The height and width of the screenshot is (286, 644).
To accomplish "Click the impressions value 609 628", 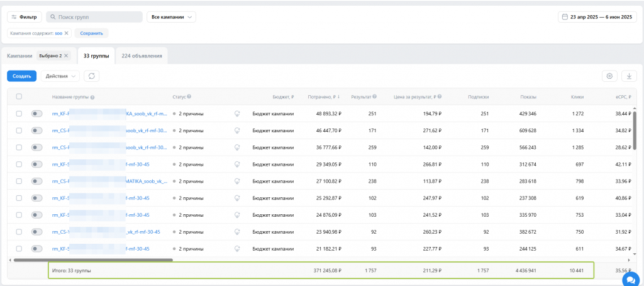I will pyautogui.click(x=526, y=130).
